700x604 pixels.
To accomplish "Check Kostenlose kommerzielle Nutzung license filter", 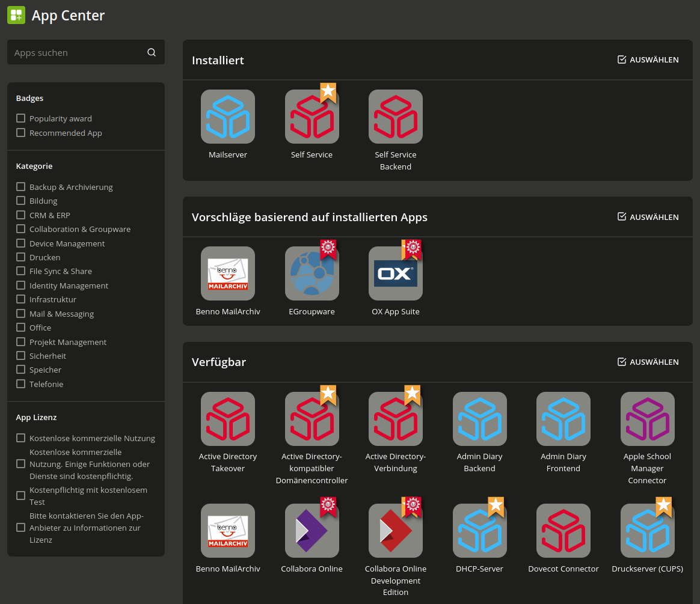I will tap(21, 438).
